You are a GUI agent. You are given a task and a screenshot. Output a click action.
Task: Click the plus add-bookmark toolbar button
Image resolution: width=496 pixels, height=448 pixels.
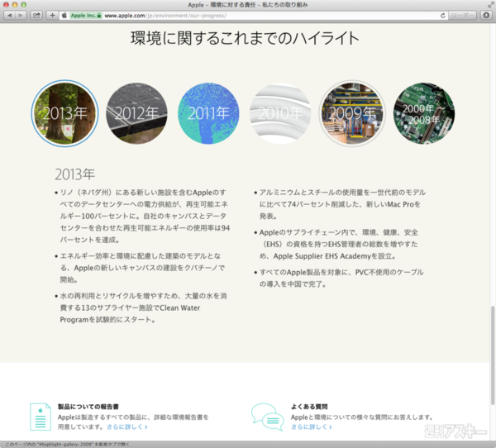(53, 15)
